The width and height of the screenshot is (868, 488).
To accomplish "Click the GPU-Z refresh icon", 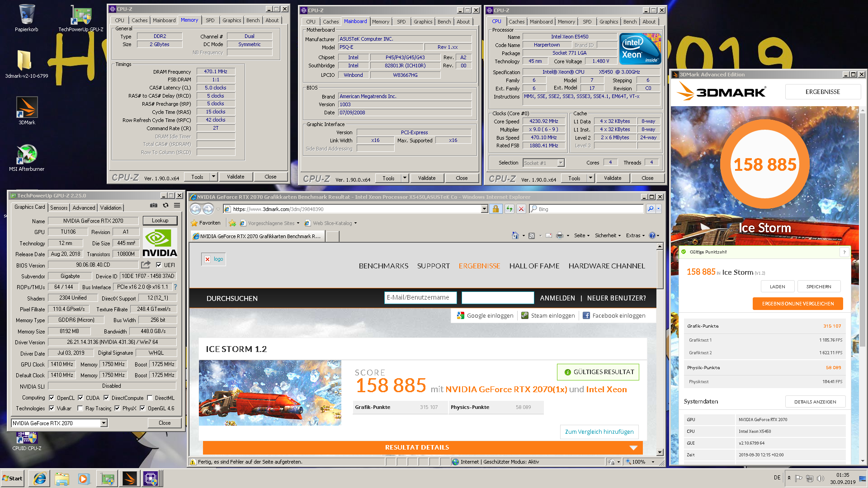I will (165, 206).
